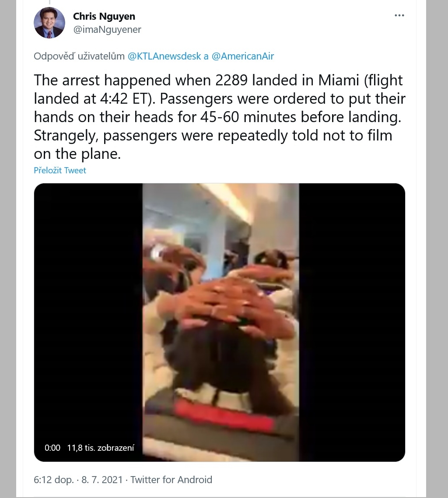This screenshot has height=498, width=448.
Task: Open the @imaNguyener handle link
Action: pos(107,29)
